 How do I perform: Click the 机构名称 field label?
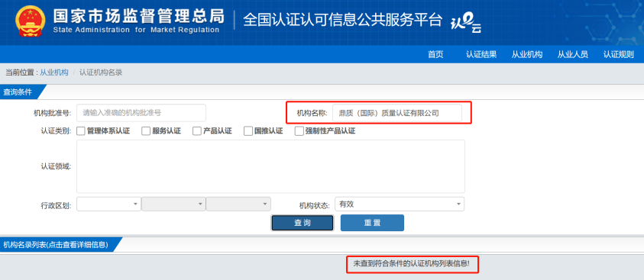[312, 113]
